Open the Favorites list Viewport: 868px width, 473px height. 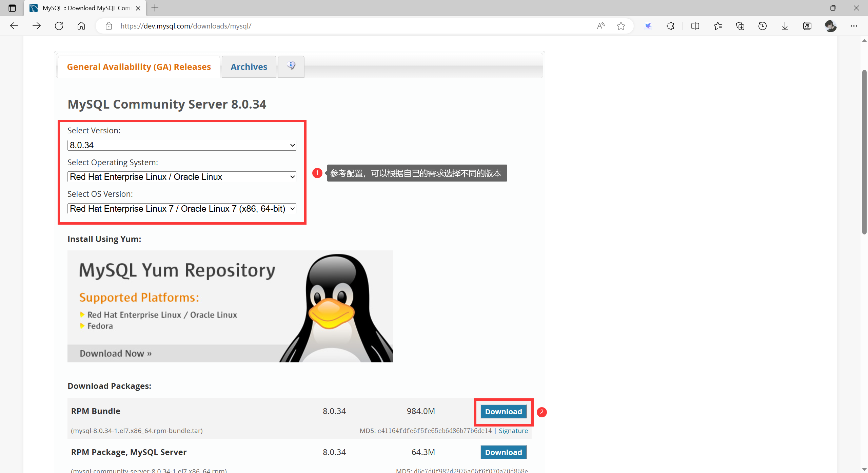717,26
